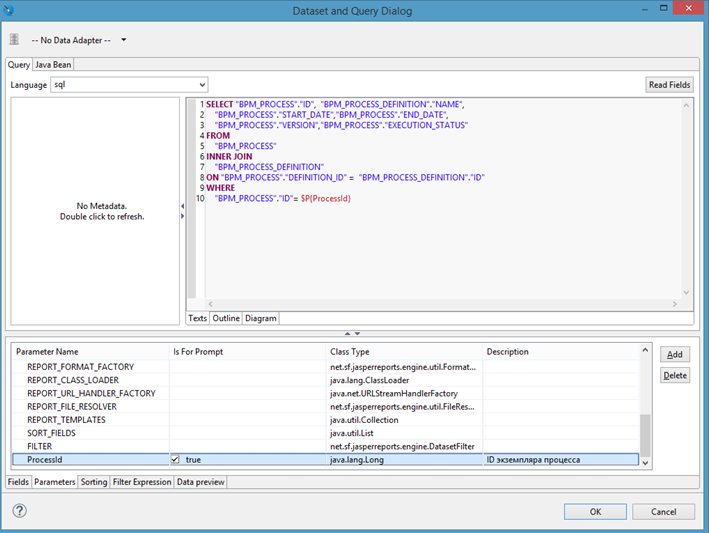Click the sash expand-down arrow above parameters table
The width and height of the screenshot is (709, 533).
[x=357, y=333]
